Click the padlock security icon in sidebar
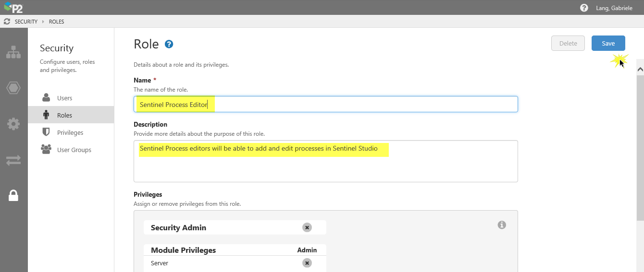Viewport: 644px width, 272px height. click(x=13, y=195)
